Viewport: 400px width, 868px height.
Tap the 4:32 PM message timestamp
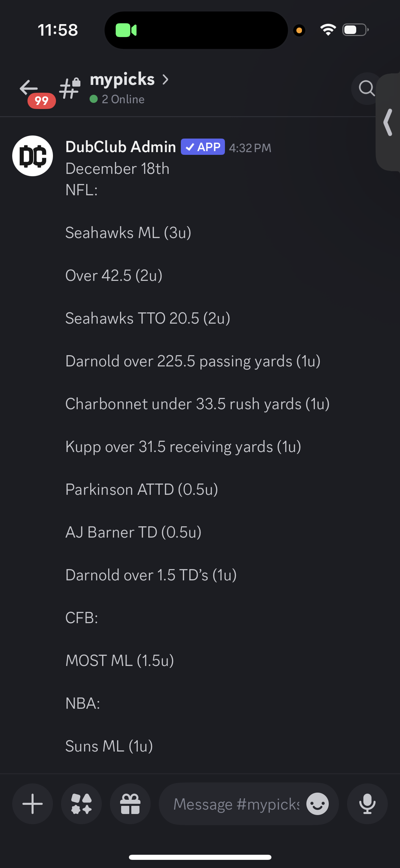250,148
